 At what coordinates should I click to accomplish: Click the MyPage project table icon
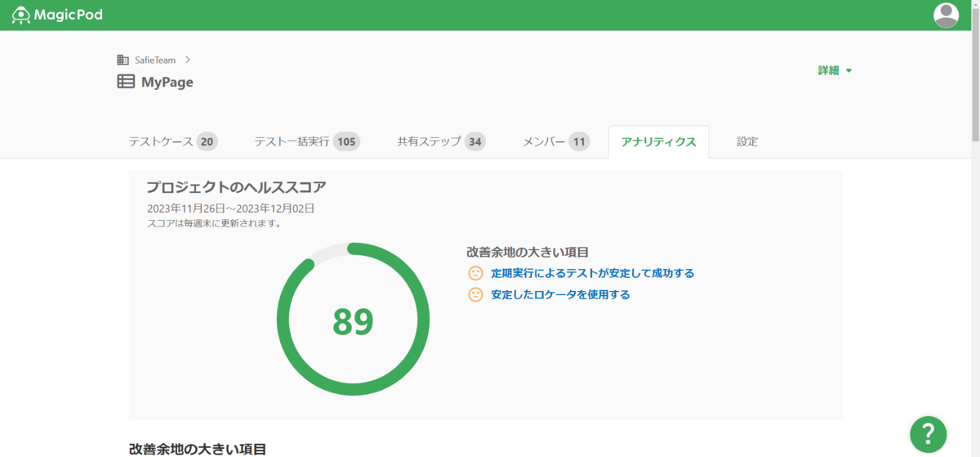coord(126,82)
